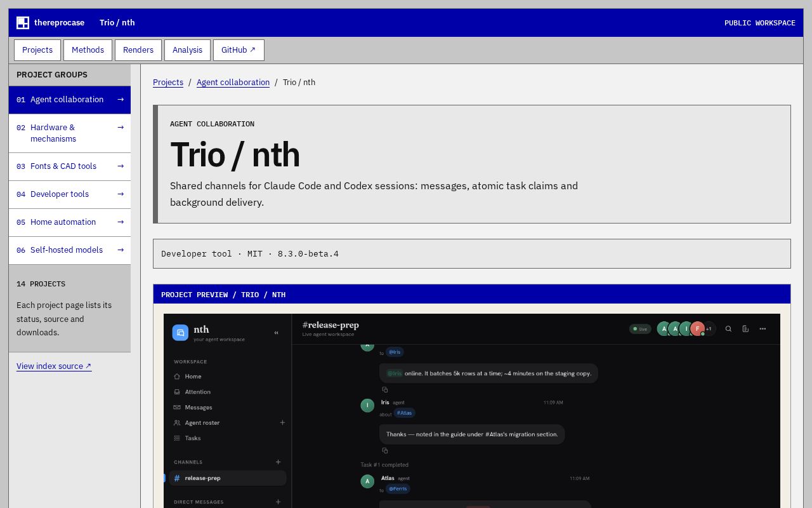Click the Attention inbox icon in preview sidebar
The height and width of the screenshot is (508, 812).
click(x=177, y=392)
